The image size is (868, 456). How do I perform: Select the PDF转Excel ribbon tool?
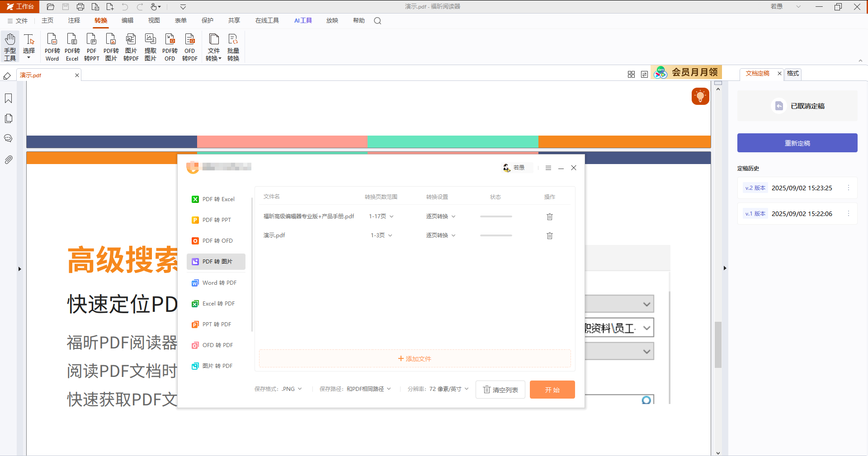[x=72, y=47]
